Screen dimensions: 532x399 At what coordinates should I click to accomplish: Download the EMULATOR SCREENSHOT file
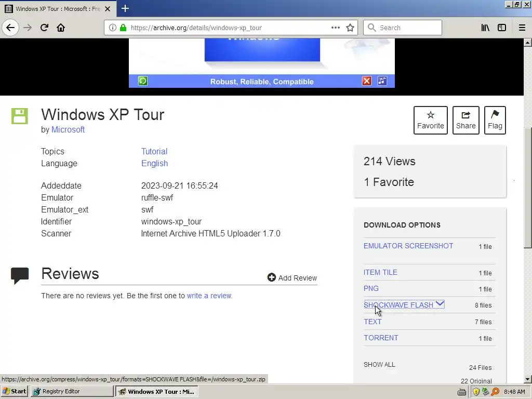coord(408,246)
